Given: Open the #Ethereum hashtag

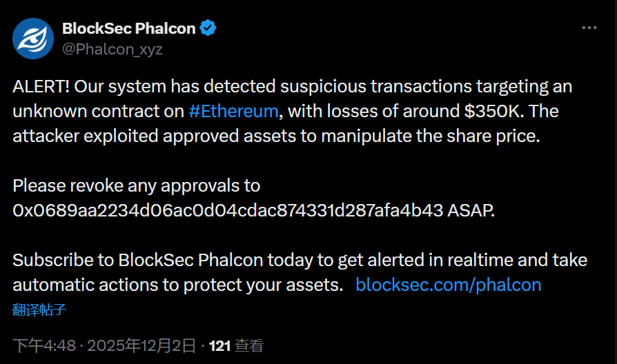Looking at the screenshot, I should pyautogui.click(x=233, y=111).
